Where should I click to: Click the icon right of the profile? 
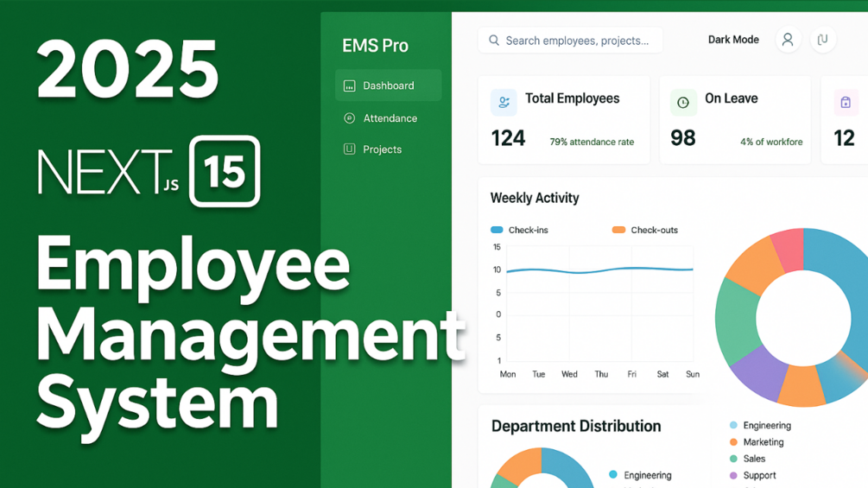point(822,40)
